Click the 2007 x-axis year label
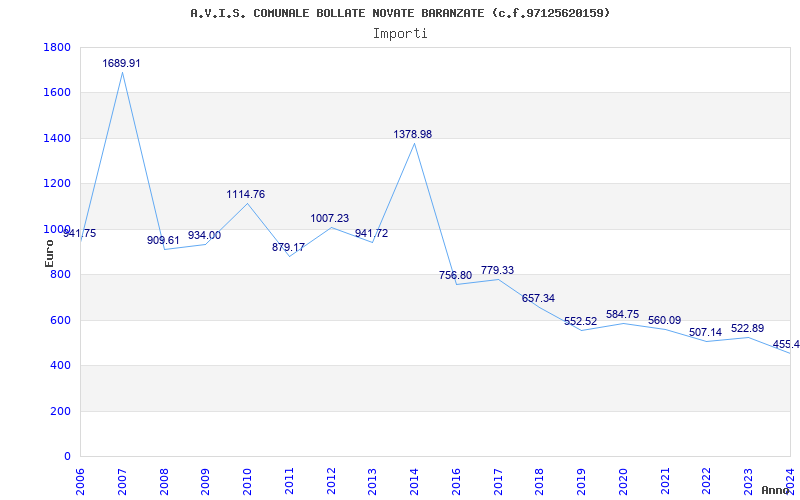This screenshot has height=500, width=800. pos(122,481)
